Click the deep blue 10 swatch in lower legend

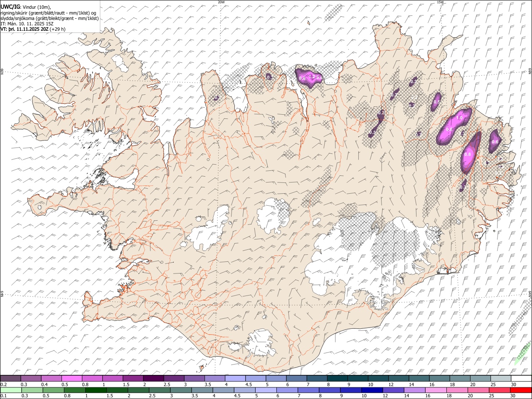coord(372,390)
